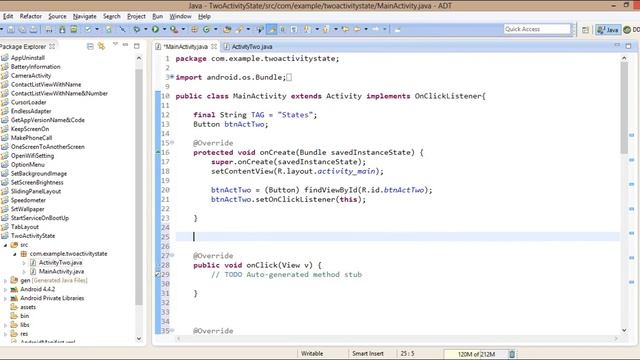Collapse all in Package Explorer
This screenshot has width=640, height=360.
click(x=90, y=46)
